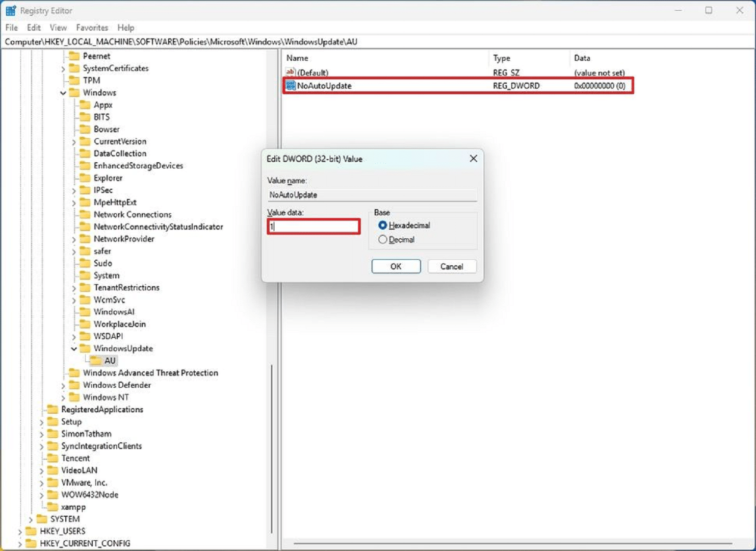Open the View menu
This screenshot has height=551, width=756.
pyautogui.click(x=58, y=28)
